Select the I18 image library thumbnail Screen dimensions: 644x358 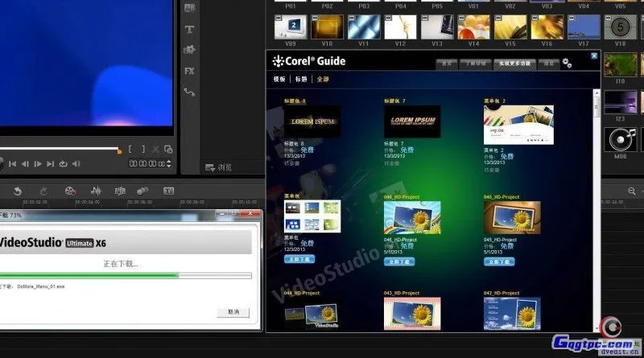pyautogui.click(x=620, y=64)
